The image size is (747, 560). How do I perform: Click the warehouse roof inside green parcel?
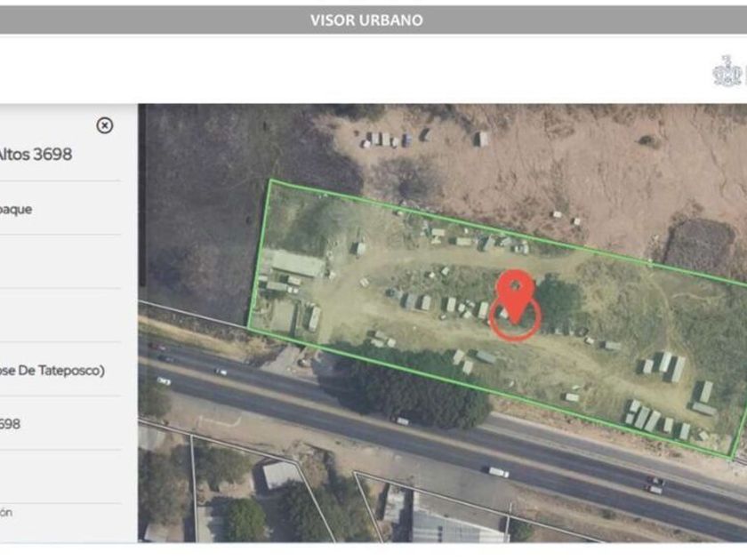(297, 264)
